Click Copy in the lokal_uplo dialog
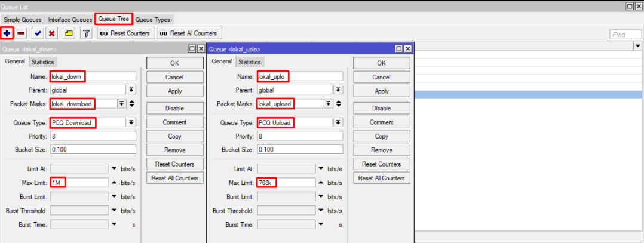The width and height of the screenshot is (644, 243). (x=382, y=136)
